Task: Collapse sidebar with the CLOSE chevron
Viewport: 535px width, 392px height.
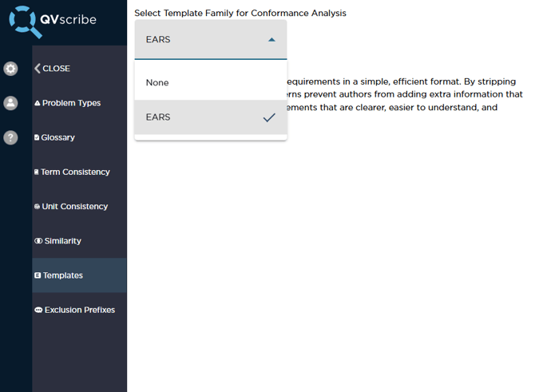Action: point(38,69)
